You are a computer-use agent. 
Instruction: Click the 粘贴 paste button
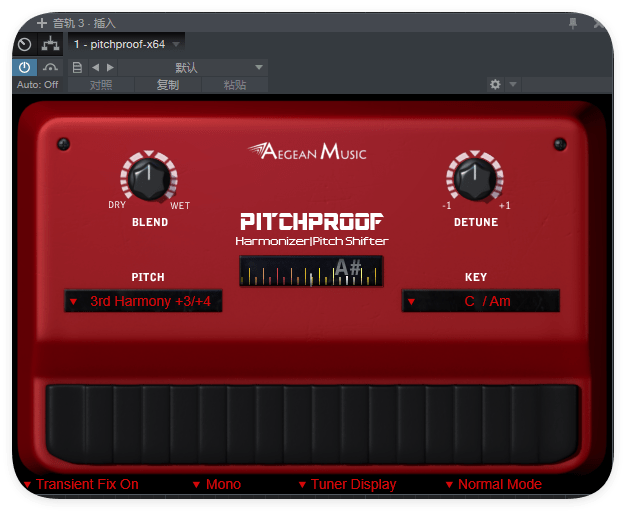tap(235, 85)
